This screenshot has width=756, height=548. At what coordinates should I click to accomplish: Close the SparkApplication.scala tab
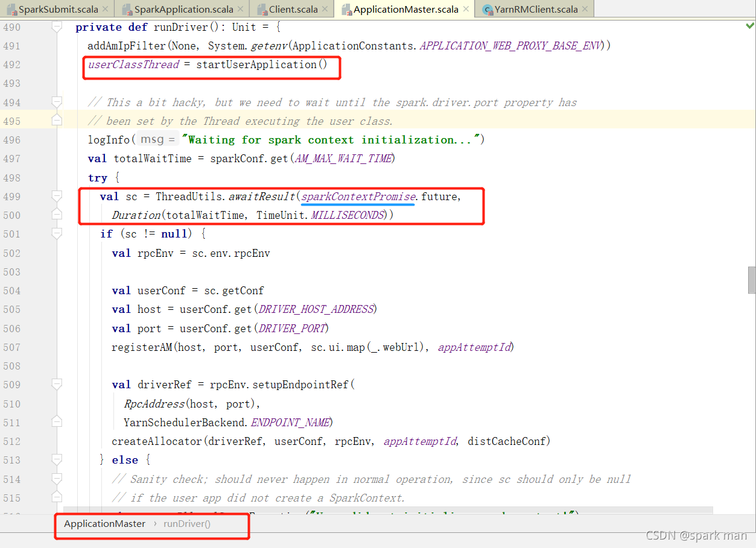coord(241,10)
